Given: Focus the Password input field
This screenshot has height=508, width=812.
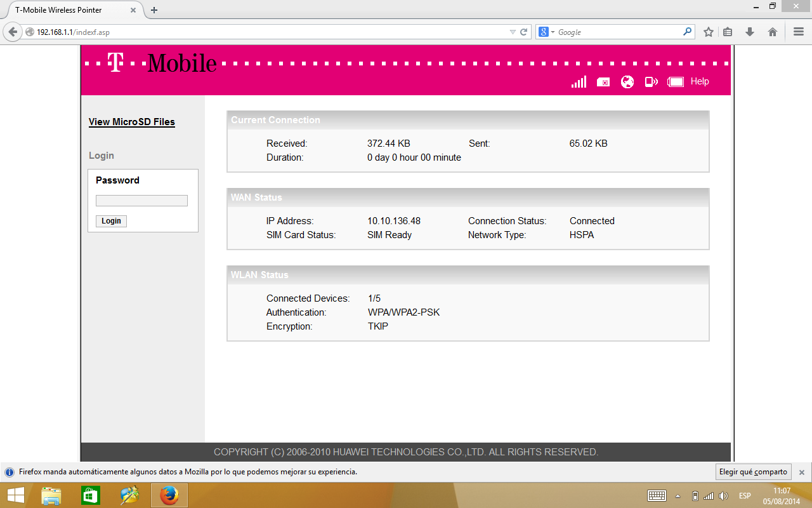Looking at the screenshot, I should pos(141,201).
